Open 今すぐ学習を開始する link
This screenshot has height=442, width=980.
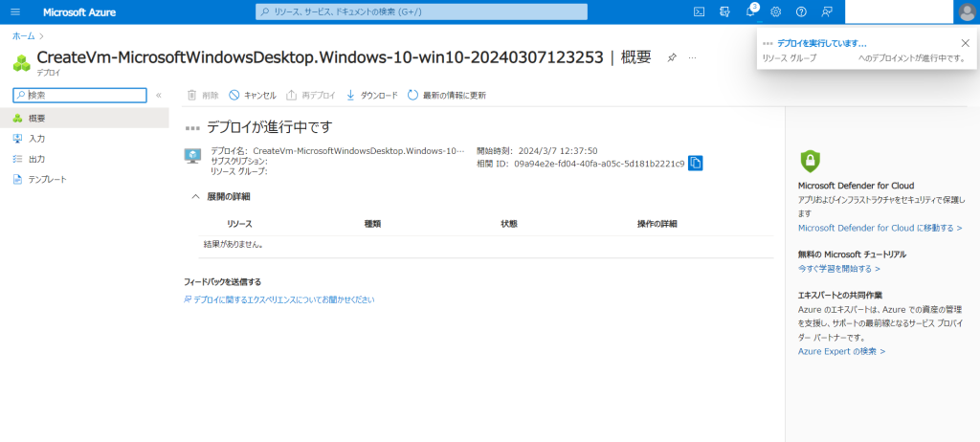pos(838,268)
